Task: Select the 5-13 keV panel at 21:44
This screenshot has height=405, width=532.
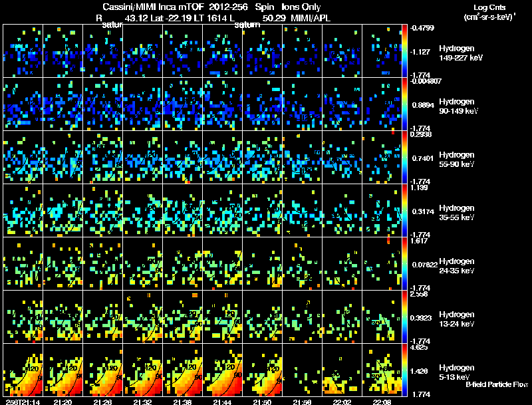Action: 223,370
